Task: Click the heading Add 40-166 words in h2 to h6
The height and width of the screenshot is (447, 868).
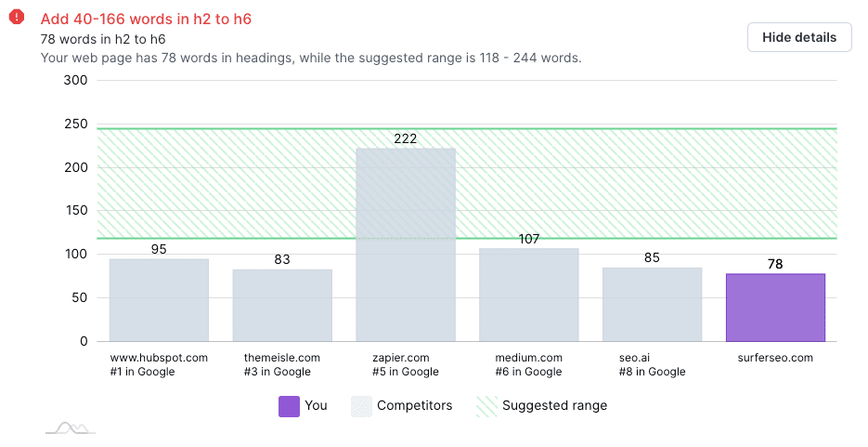Action: (146, 19)
